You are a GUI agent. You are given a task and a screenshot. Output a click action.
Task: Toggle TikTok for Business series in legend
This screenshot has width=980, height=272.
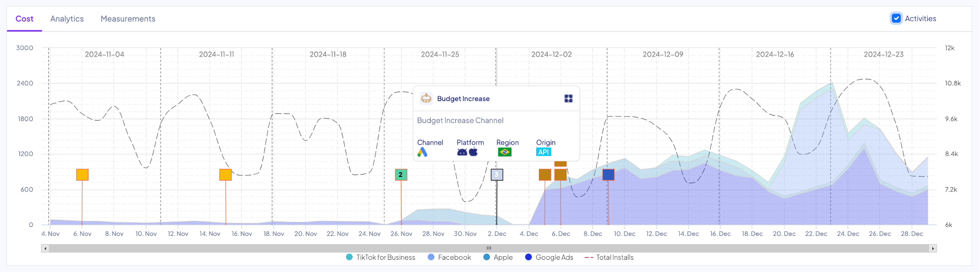381,257
